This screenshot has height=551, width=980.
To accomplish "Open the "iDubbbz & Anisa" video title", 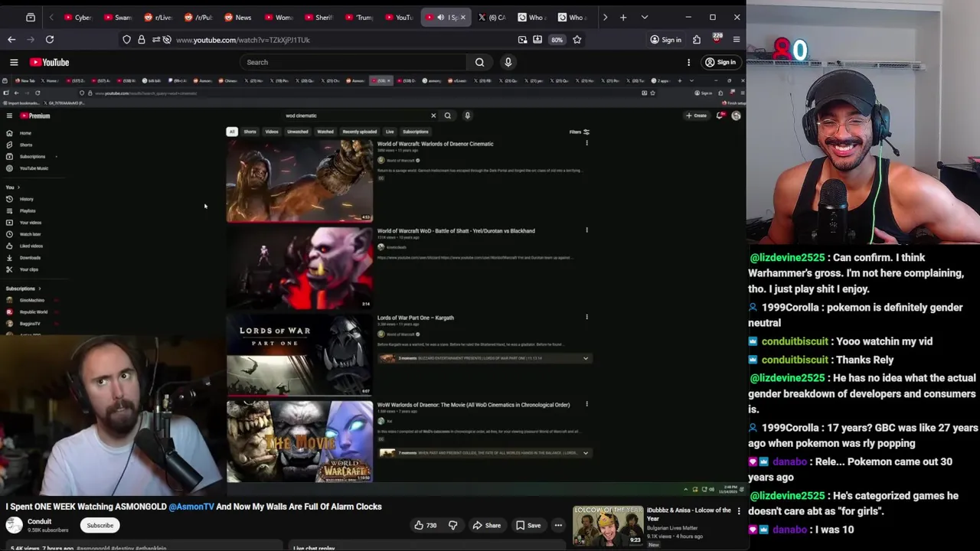I will [x=689, y=514].
